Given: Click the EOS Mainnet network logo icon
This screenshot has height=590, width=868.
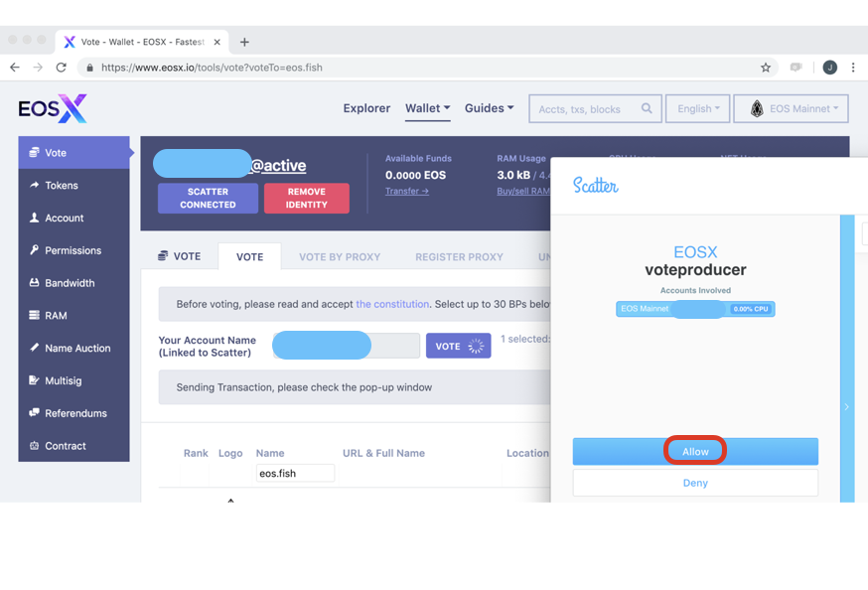Looking at the screenshot, I should (x=757, y=108).
